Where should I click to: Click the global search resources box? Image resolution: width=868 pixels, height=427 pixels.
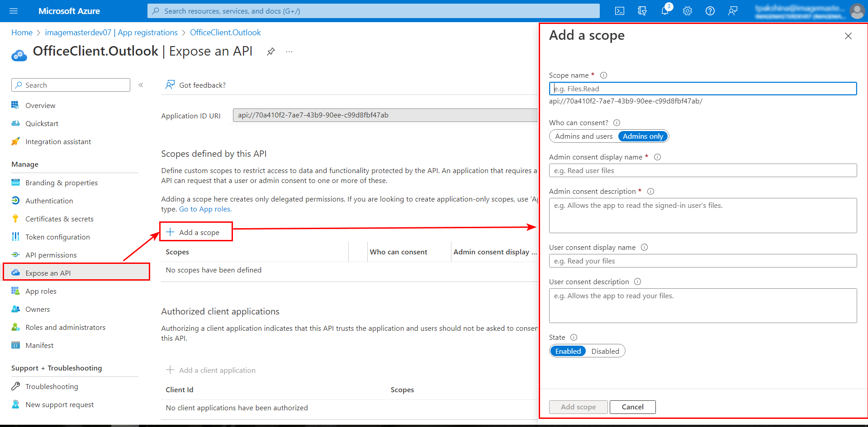point(373,11)
